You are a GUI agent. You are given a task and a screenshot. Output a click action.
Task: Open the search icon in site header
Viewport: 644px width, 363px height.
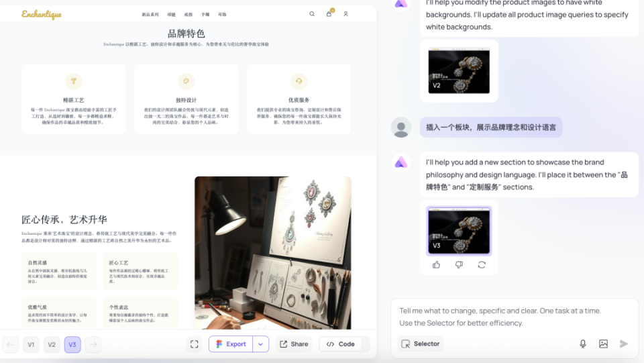(x=312, y=14)
